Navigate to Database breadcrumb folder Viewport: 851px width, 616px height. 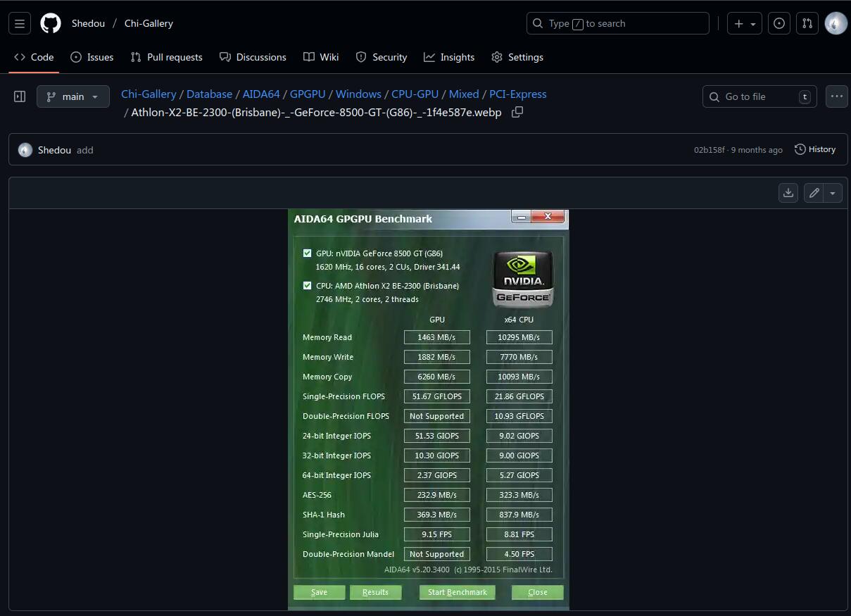point(209,94)
